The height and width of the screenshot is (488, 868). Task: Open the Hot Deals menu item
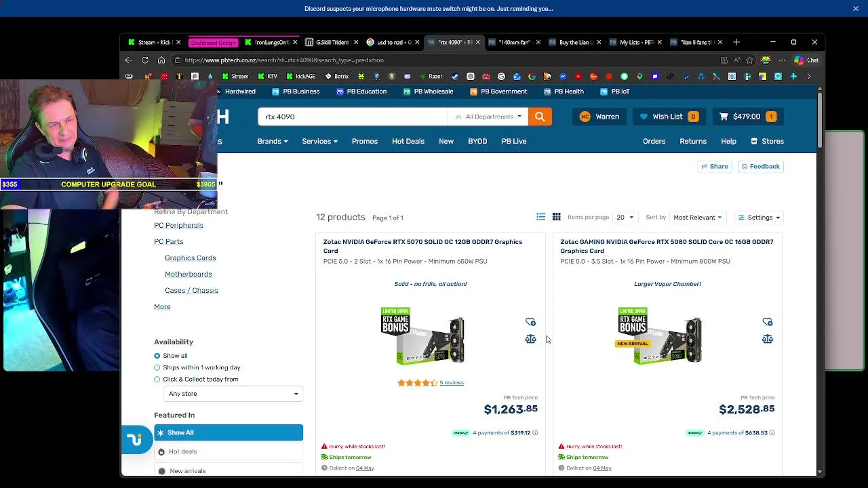(x=408, y=141)
